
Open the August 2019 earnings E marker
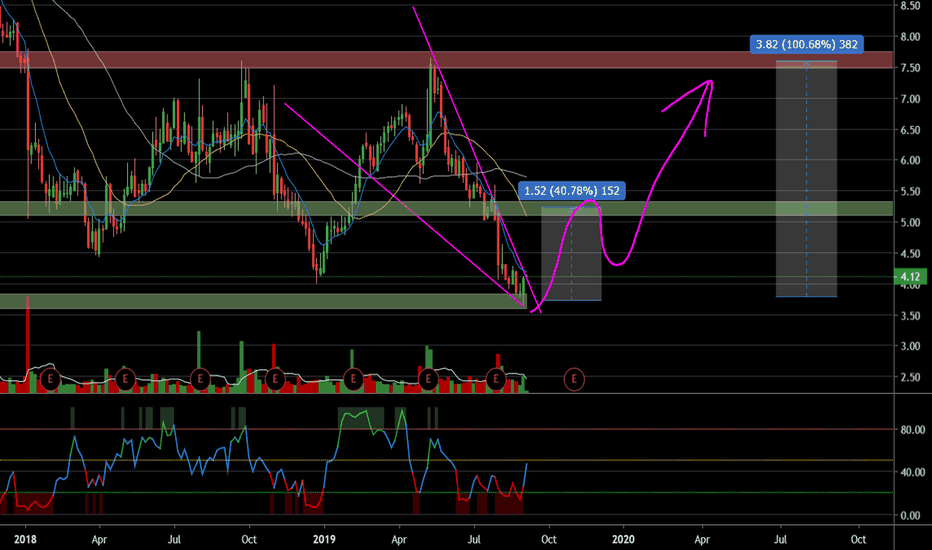pos(496,379)
